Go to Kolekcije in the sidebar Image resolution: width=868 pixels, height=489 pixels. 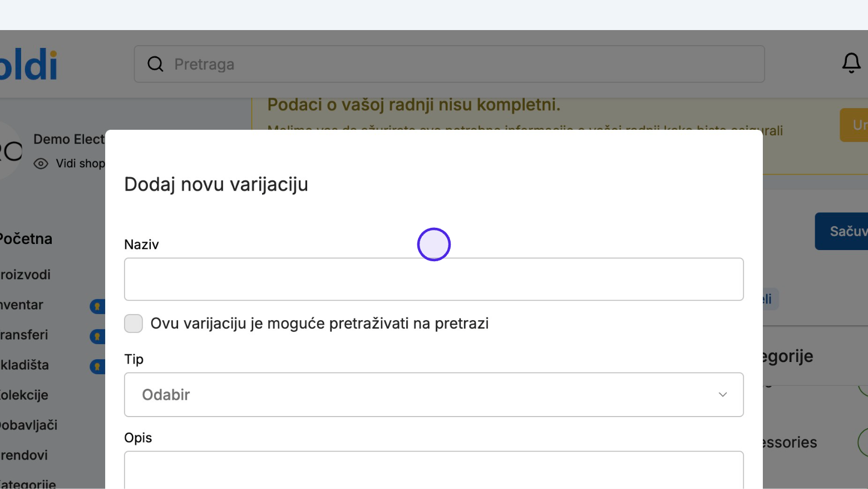point(24,395)
